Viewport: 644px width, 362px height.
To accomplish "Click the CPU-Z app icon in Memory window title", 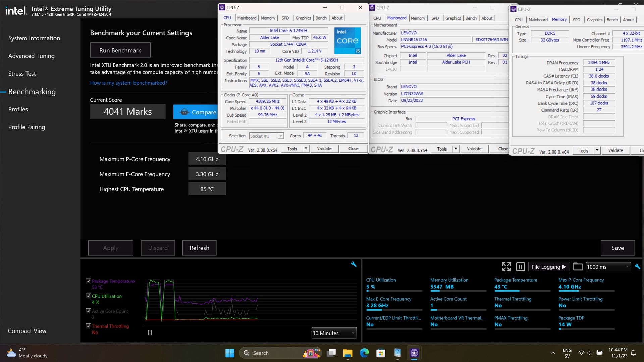I will click(x=514, y=9).
